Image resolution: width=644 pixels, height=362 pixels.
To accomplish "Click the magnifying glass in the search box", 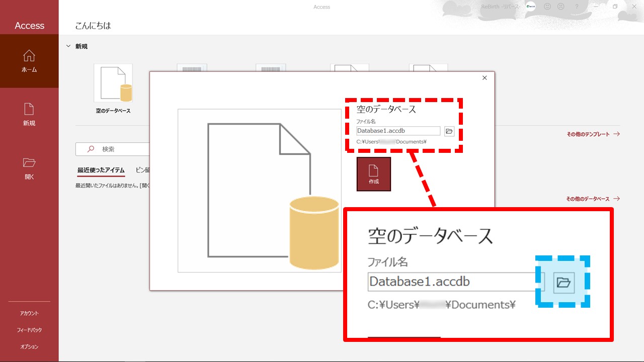I will click(91, 149).
